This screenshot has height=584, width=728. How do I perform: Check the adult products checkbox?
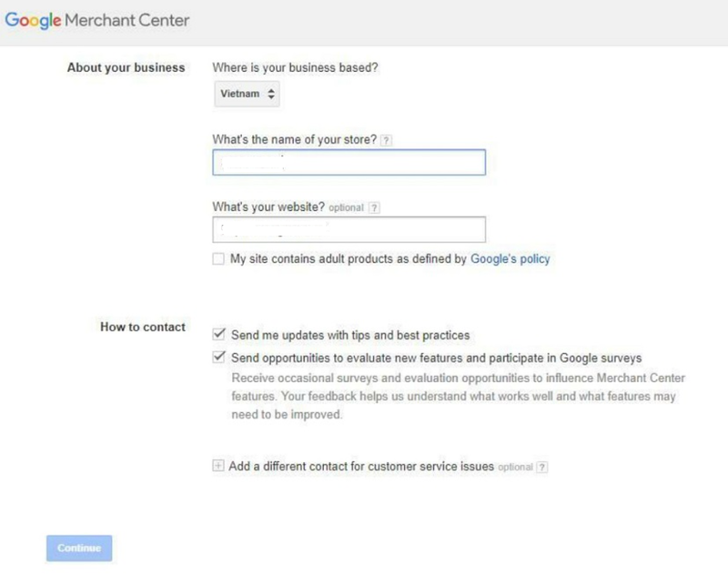click(217, 259)
